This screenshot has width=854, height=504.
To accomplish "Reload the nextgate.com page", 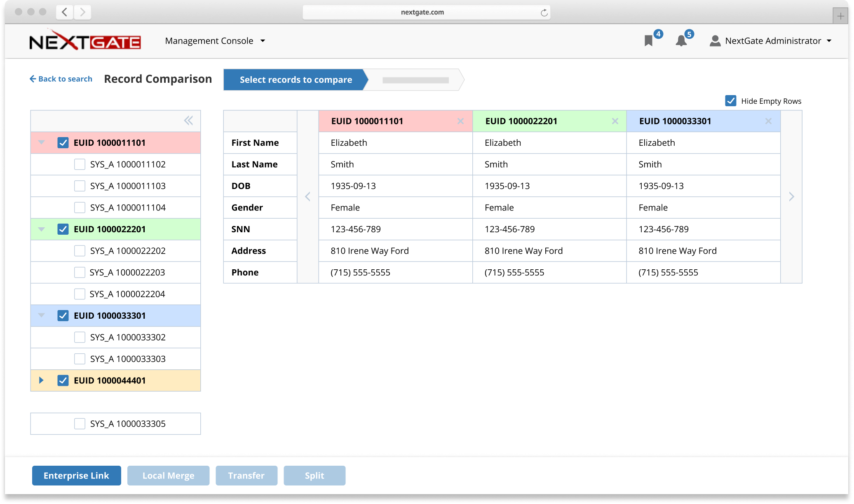I will pyautogui.click(x=544, y=12).
